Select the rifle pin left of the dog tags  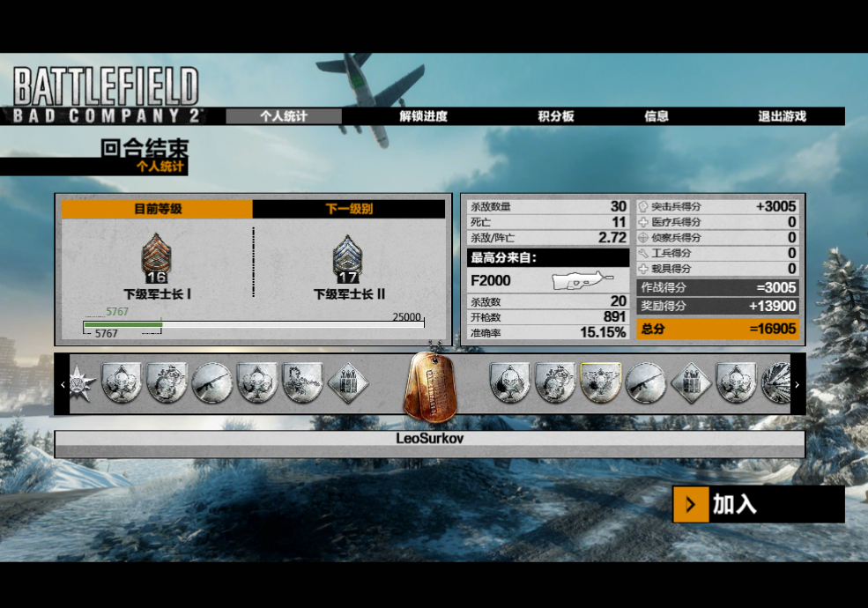212,382
